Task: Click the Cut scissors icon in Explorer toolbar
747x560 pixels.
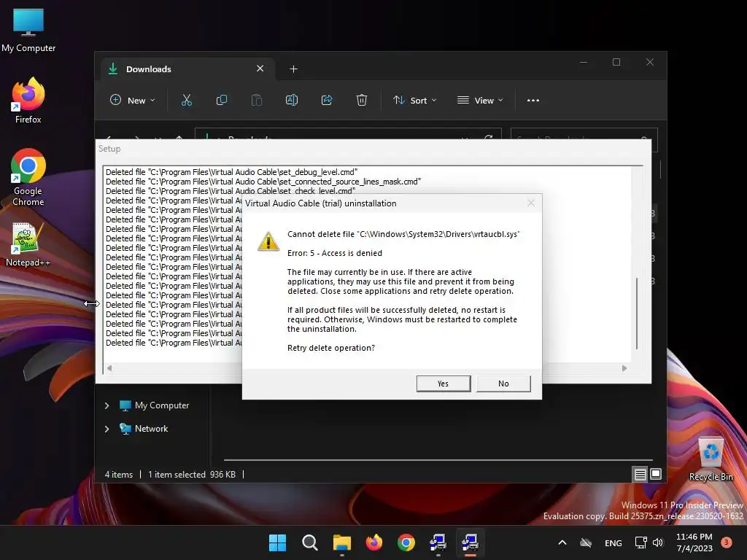Action: click(x=186, y=101)
